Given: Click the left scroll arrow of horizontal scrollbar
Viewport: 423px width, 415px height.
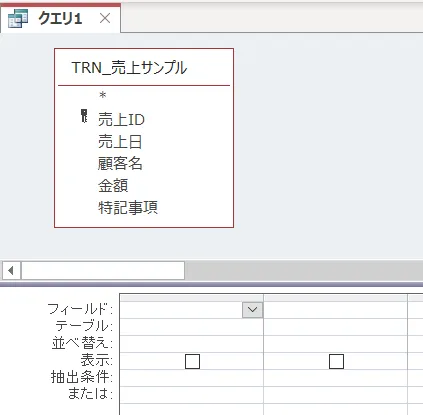Looking at the screenshot, I should (11, 270).
